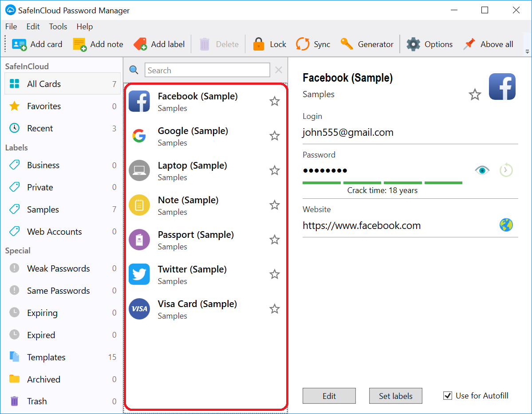Favorite the Note (Sample) card

tap(275, 205)
